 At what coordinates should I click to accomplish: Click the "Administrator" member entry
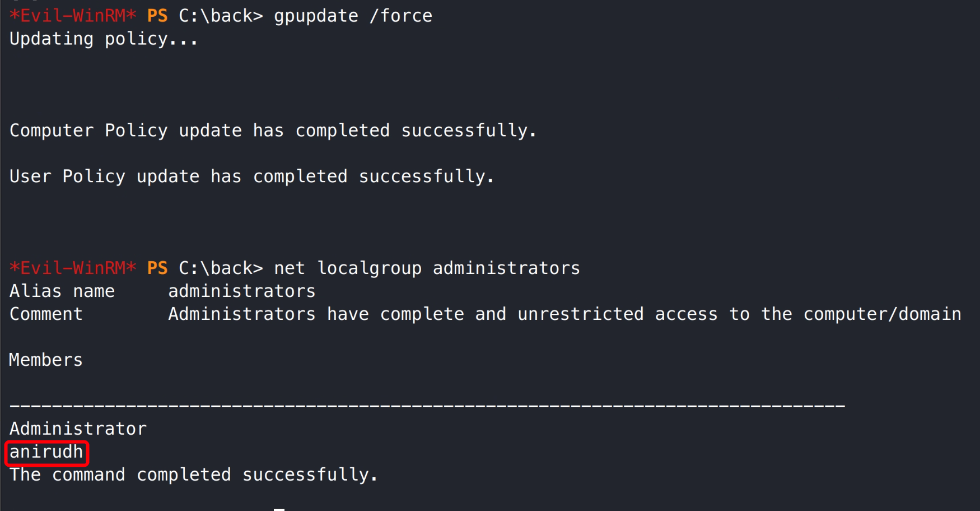78,429
